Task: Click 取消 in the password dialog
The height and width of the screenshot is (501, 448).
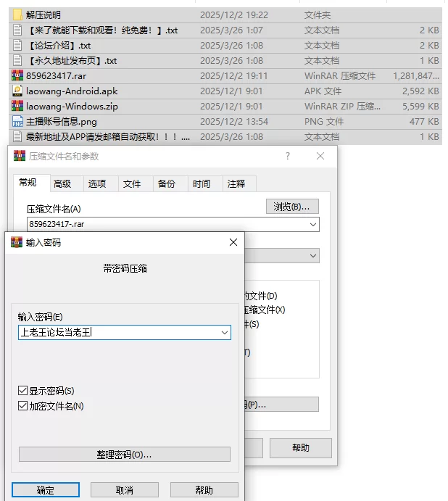Action: (x=125, y=490)
